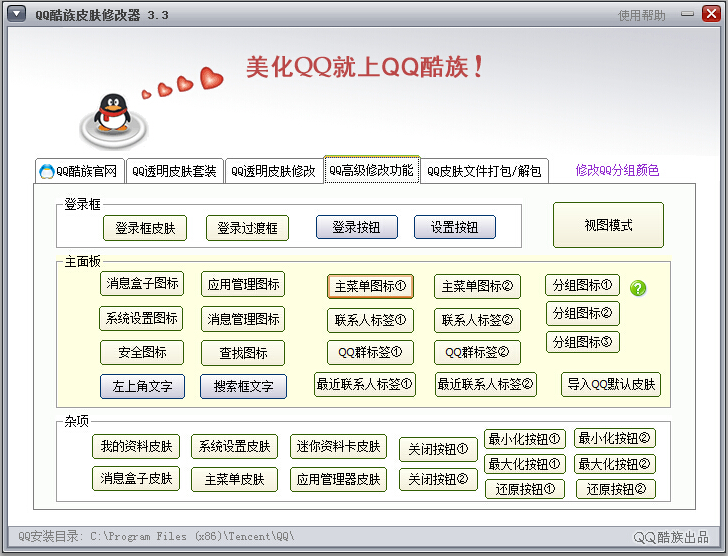Click the 应用管理器皮肤 button

point(338,479)
